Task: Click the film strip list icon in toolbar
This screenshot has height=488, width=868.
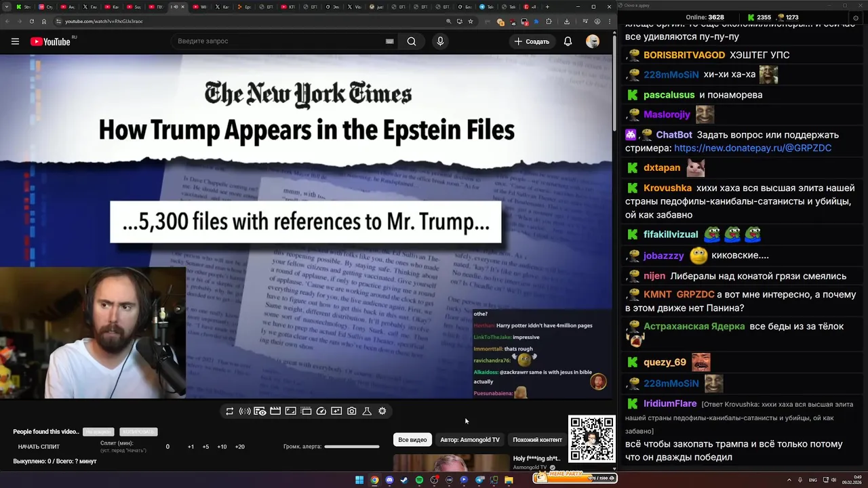Action: [x=306, y=411]
